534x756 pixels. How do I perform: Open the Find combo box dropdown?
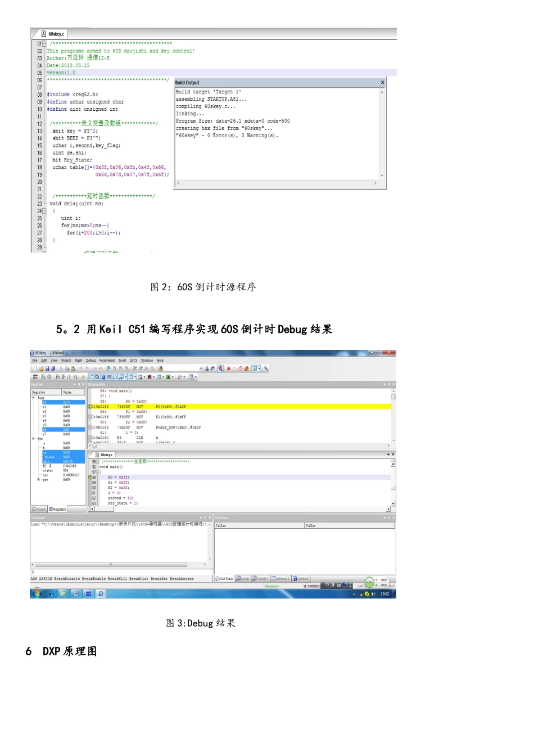[201, 368]
